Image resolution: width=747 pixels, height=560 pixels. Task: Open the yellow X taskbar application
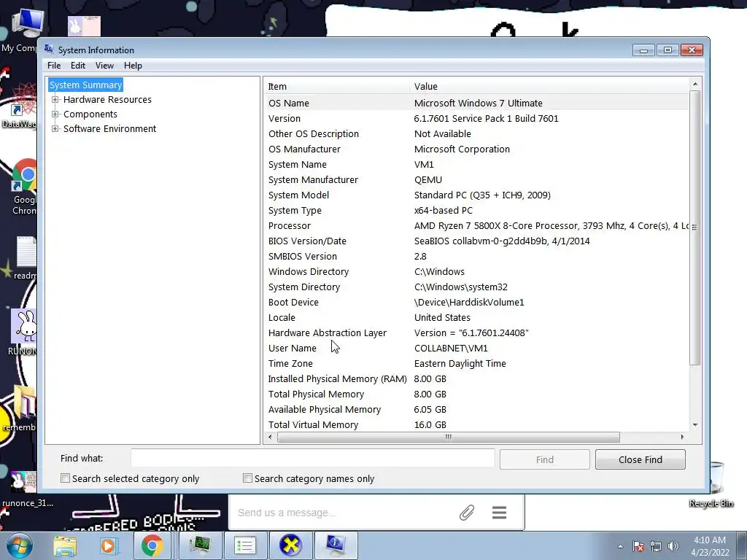[290, 545]
